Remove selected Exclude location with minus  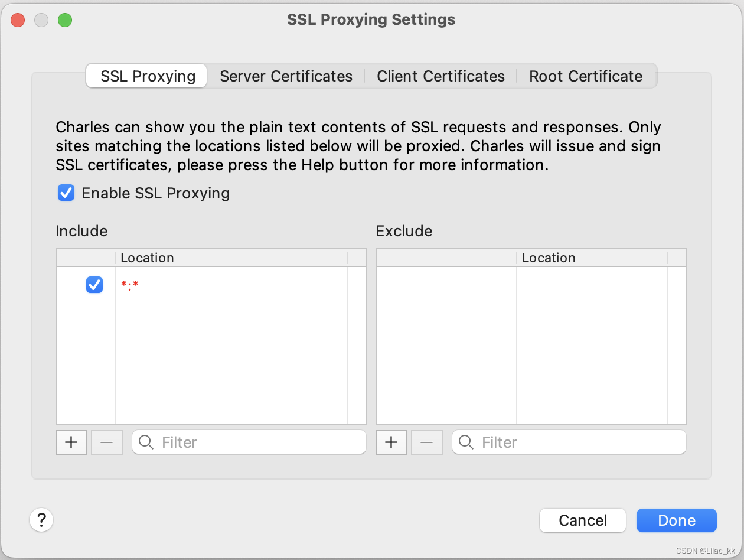[427, 442]
